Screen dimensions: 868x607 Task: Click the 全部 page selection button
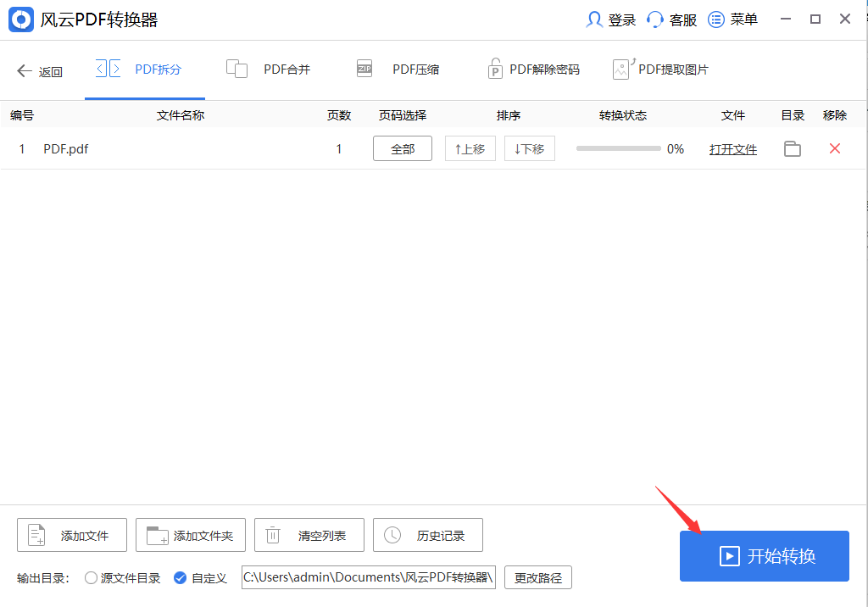tap(403, 149)
